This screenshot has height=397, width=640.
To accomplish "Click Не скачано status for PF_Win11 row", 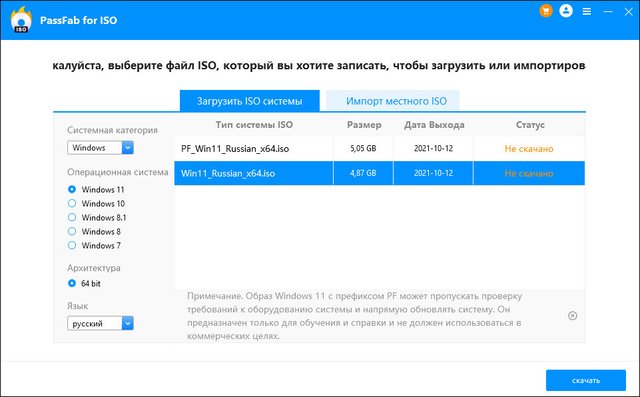I will (x=529, y=149).
